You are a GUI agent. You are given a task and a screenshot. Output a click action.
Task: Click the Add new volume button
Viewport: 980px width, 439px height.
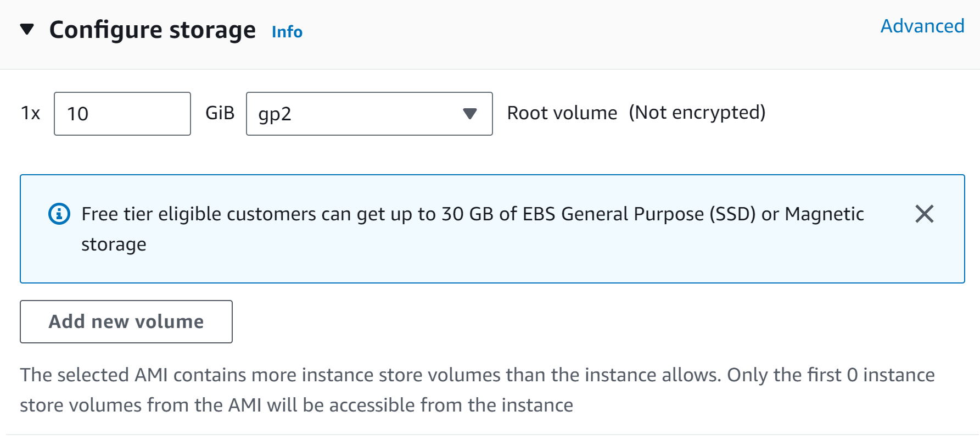coord(126,321)
